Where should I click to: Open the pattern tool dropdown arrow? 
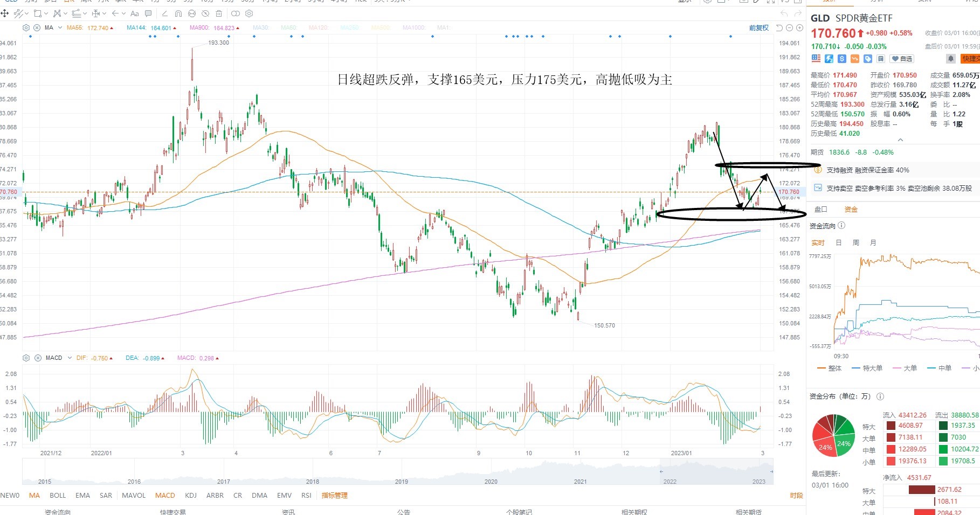(x=65, y=13)
